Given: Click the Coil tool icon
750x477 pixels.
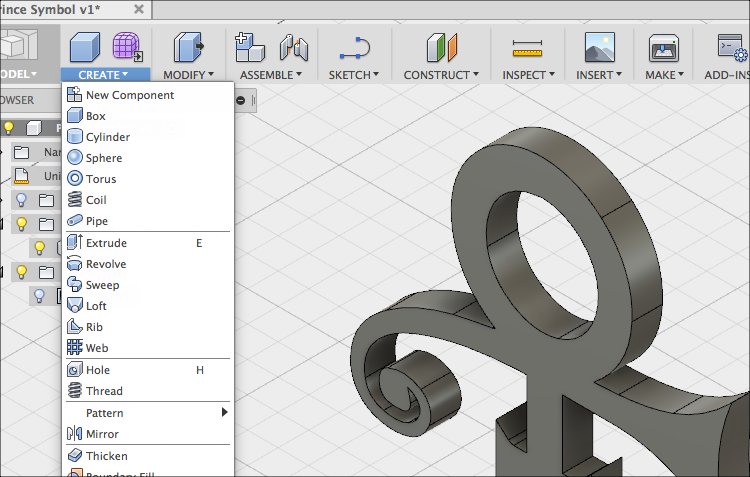Looking at the screenshot, I should (74, 200).
